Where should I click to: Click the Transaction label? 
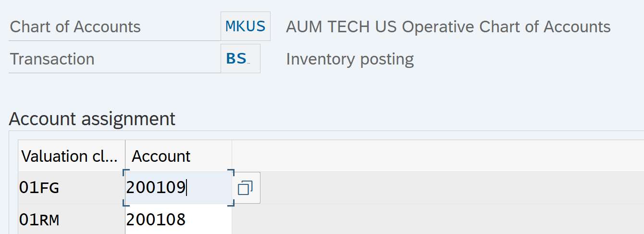click(x=52, y=59)
